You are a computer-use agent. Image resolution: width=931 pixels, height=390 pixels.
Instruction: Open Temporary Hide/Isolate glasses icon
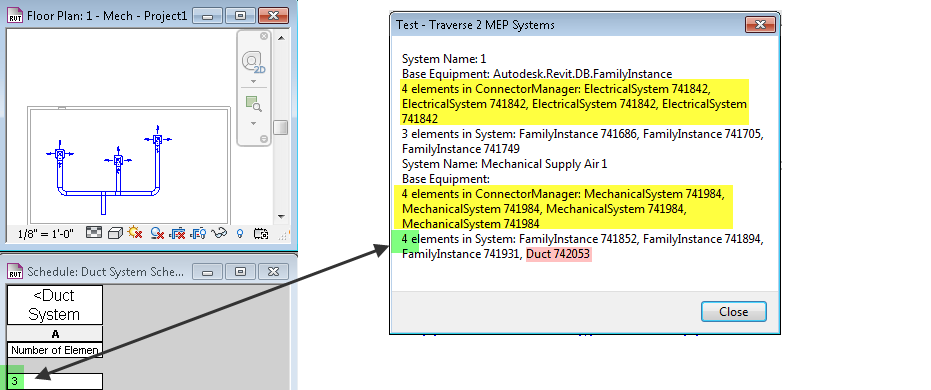pyautogui.click(x=220, y=233)
